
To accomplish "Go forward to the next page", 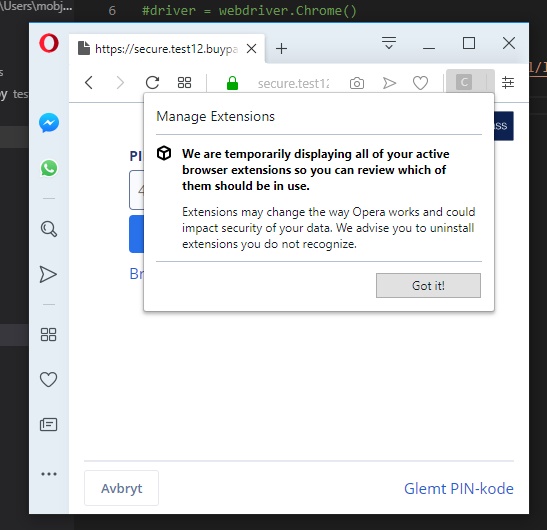I will click(x=120, y=83).
